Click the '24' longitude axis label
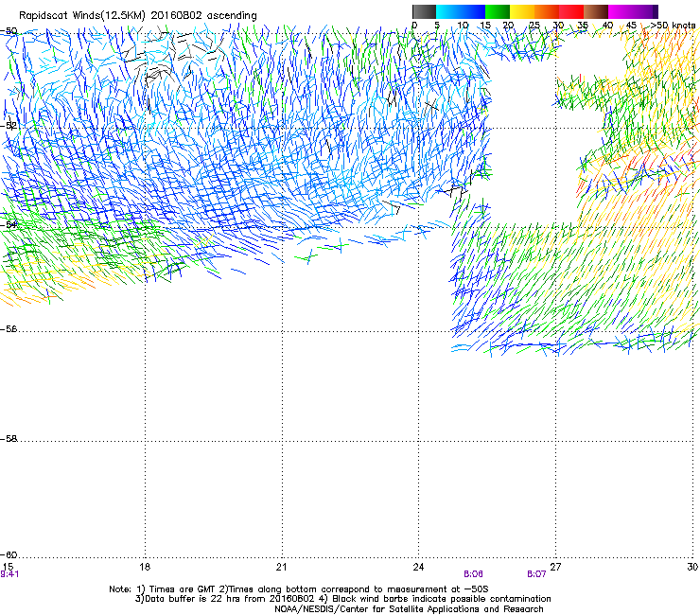 418,567
